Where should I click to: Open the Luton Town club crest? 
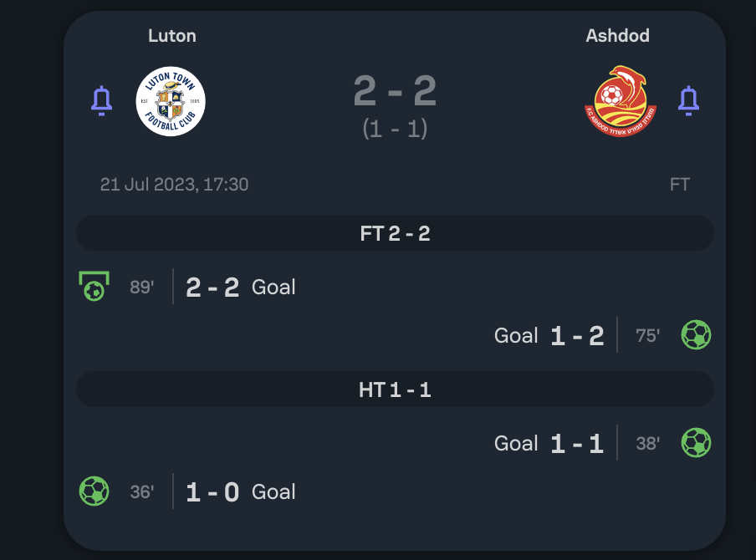(171, 101)
